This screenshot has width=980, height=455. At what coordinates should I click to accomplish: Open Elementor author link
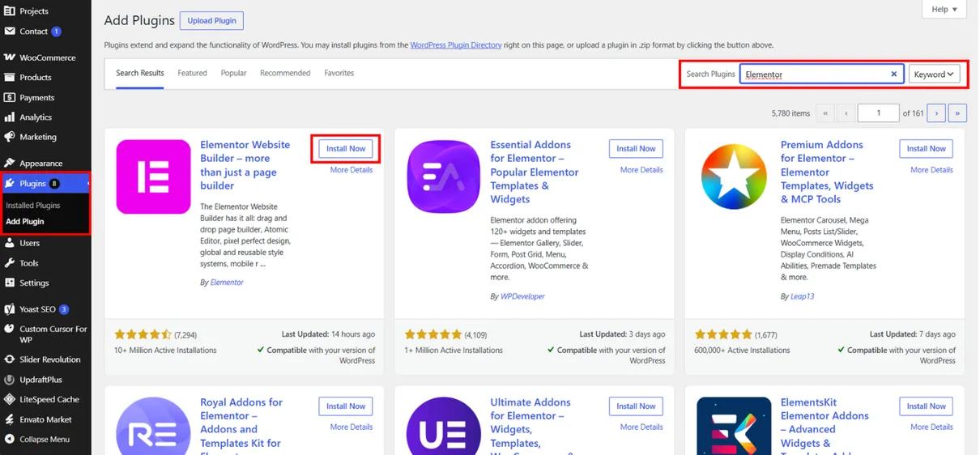227,283
